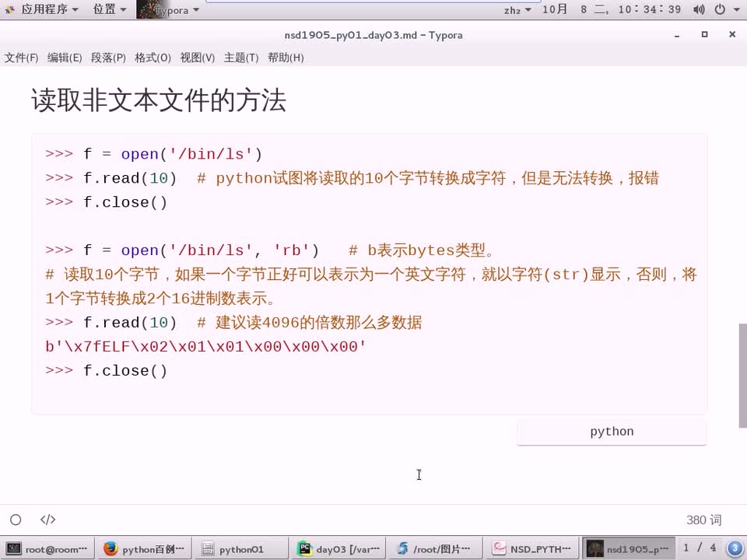Open the 格式(O) menu
747x560 pixels.
(x=153, y=58)
